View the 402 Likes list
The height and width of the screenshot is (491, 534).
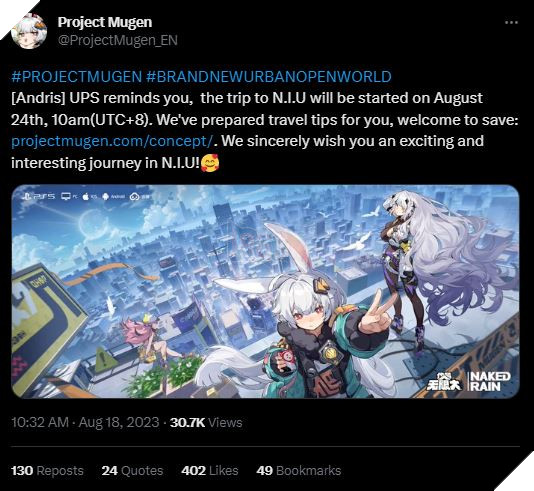pos(210,471)
